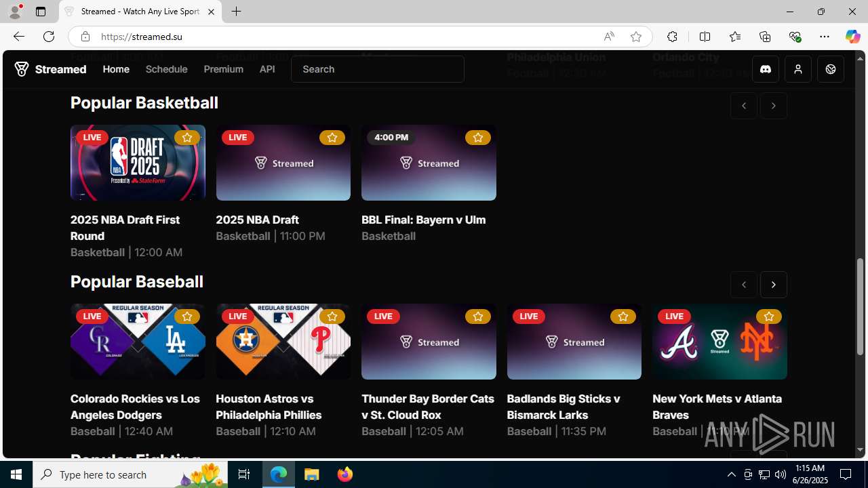Viewport: 868px width, 488px height.
Task: Open BBL Final: Bayern v Ulm title
Action: click(423, 220)
